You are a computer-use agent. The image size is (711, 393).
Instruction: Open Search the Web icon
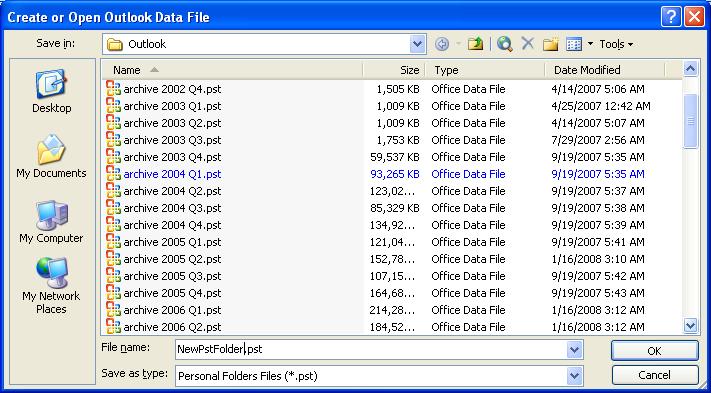[x=504, y=44]
